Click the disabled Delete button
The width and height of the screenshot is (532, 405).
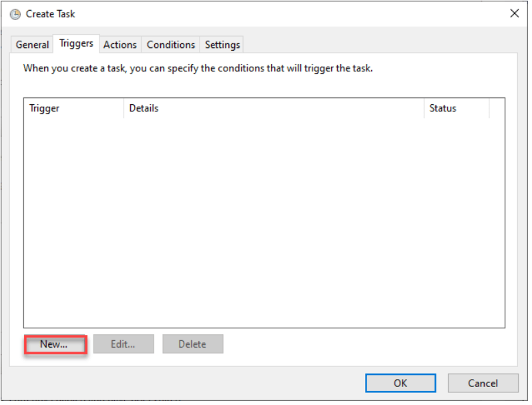coord(192,344)
